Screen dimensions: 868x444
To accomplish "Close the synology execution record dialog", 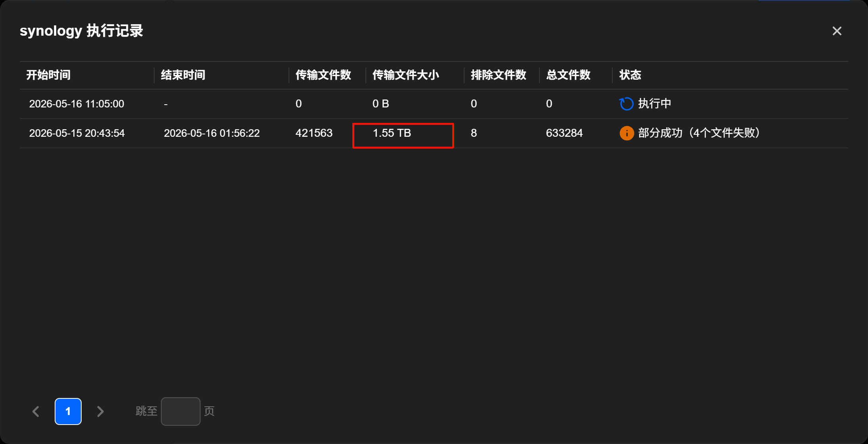I will pos(837,31).
